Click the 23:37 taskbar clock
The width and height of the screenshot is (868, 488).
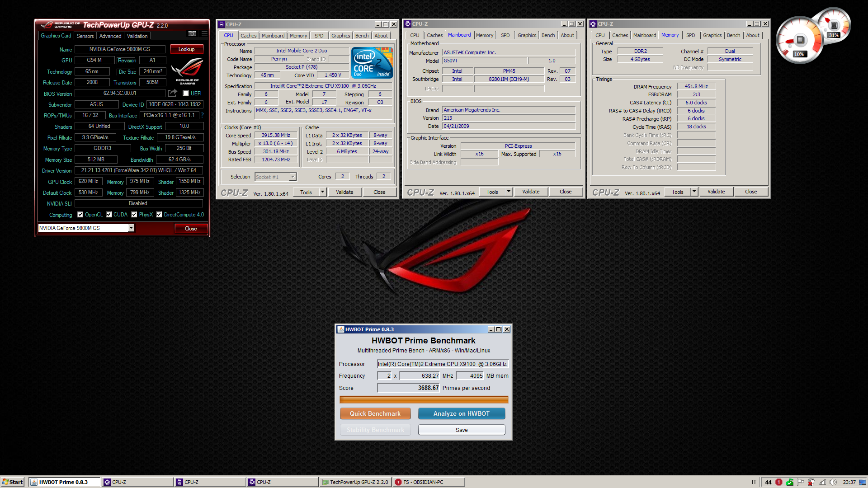pos(849,482)
